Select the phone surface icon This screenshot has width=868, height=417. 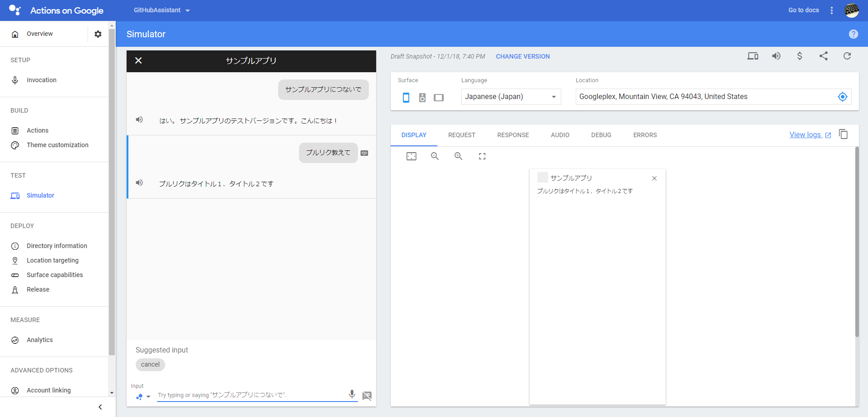tap(406, 97)
